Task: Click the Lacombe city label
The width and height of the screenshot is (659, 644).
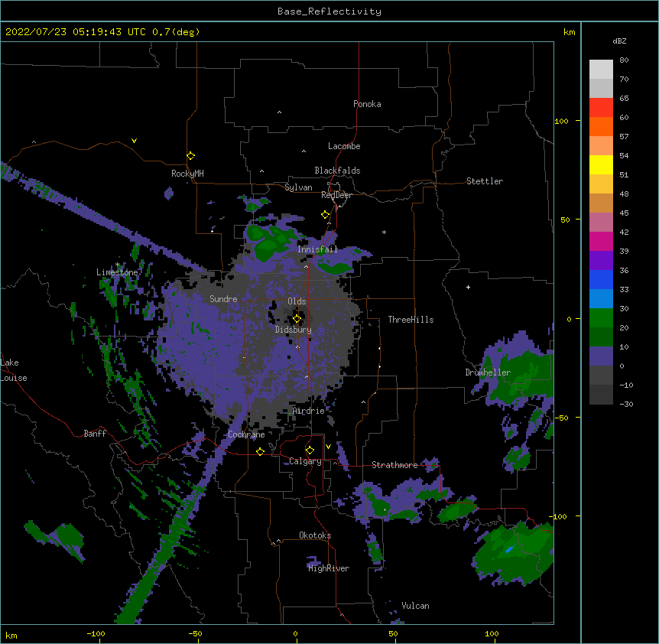Action: (344, 146)
